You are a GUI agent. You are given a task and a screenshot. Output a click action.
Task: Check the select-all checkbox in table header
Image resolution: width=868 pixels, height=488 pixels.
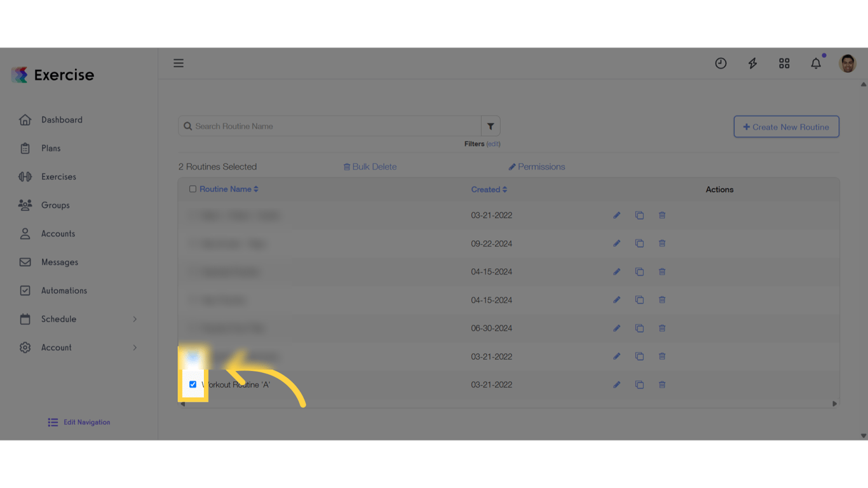193,189
